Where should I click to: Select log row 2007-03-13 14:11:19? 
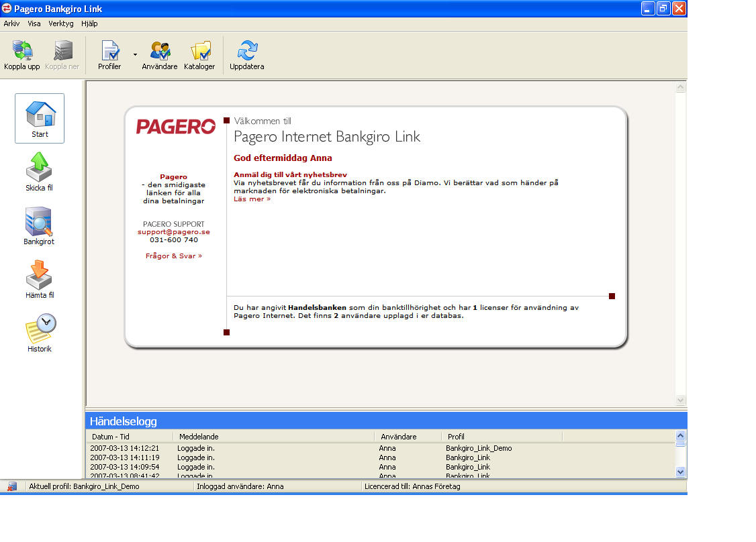tap(381, 457)
